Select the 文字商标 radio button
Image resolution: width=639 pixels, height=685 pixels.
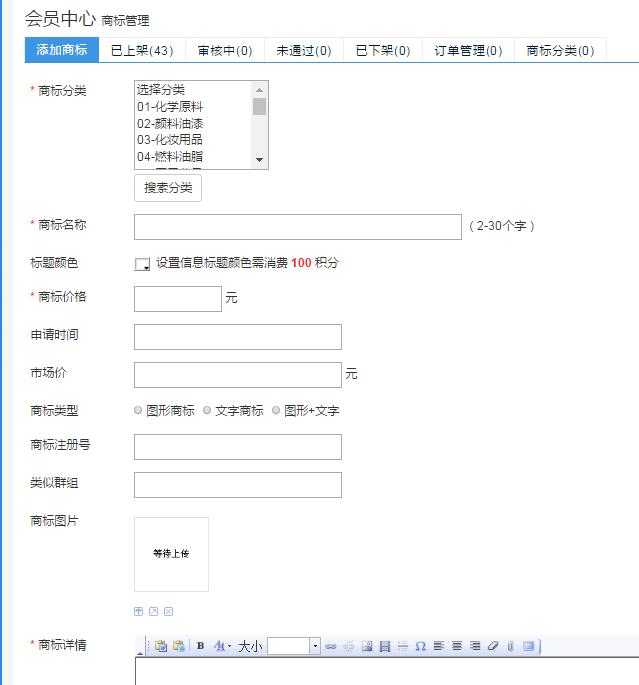pos(207,410)
